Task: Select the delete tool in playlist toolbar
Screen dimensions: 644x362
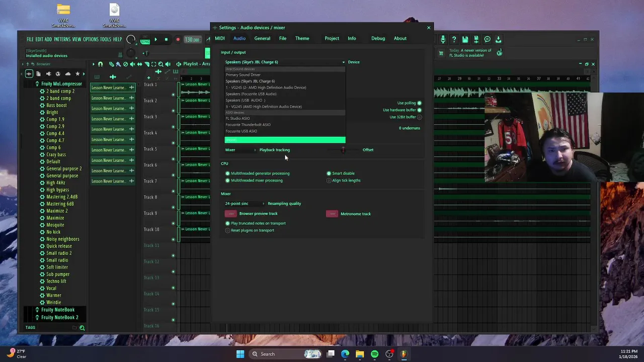Action: (x=125, y=64)
